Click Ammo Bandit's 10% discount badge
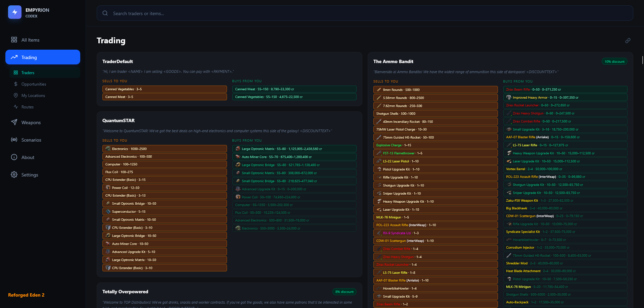The width and height of the screenshot is (644, 308). click(x=614, y=62)
